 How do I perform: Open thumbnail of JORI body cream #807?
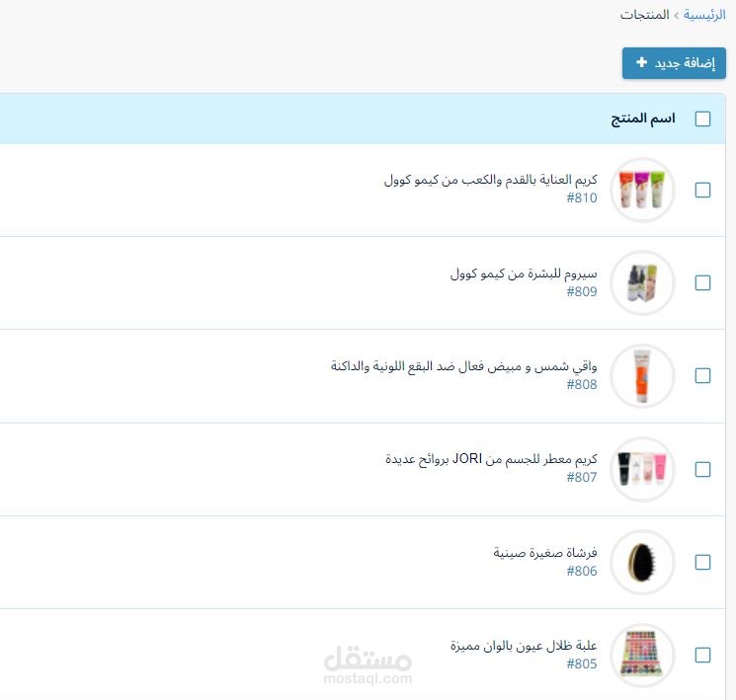point(642,469)
